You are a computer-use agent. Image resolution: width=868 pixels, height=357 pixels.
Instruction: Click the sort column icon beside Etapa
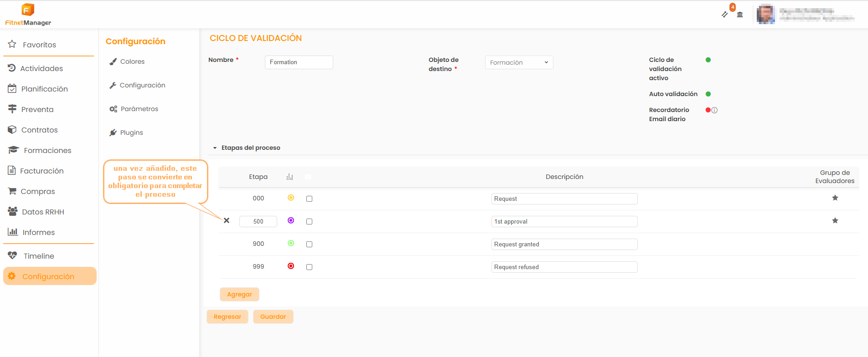point(289,177)
